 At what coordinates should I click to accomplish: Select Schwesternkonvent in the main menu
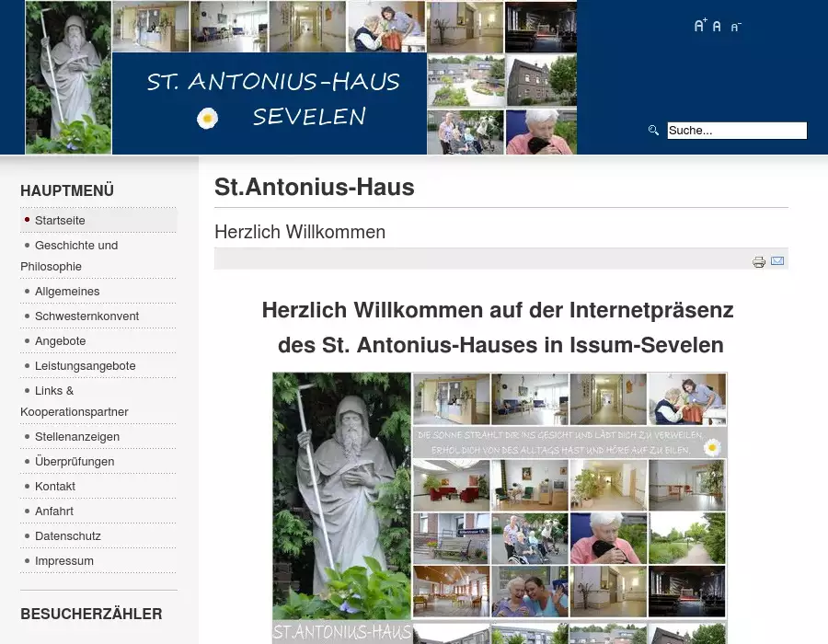pos(86,316)
